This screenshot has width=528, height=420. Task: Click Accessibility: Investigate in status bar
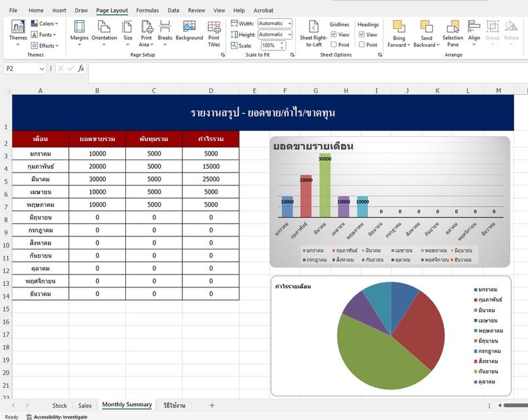pos(57,417)
